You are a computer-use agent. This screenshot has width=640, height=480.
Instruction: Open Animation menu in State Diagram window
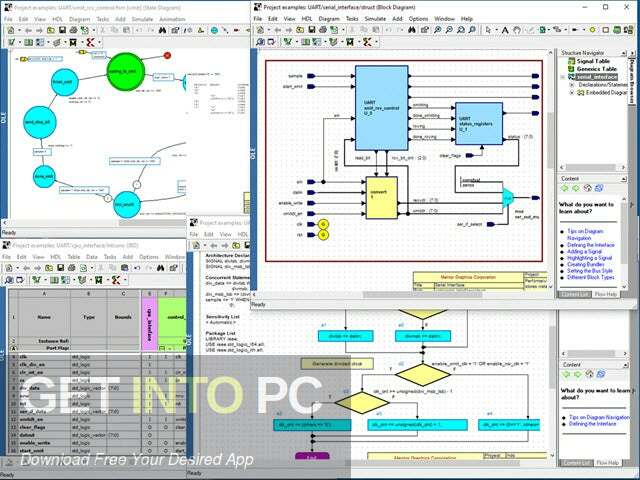[172, 19]
